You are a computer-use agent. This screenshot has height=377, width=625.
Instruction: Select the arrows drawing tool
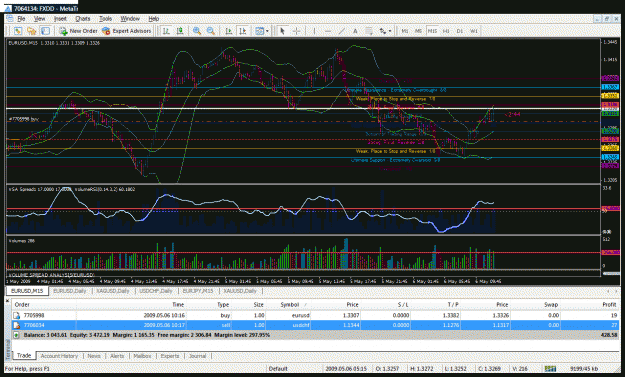coord(383,31)
